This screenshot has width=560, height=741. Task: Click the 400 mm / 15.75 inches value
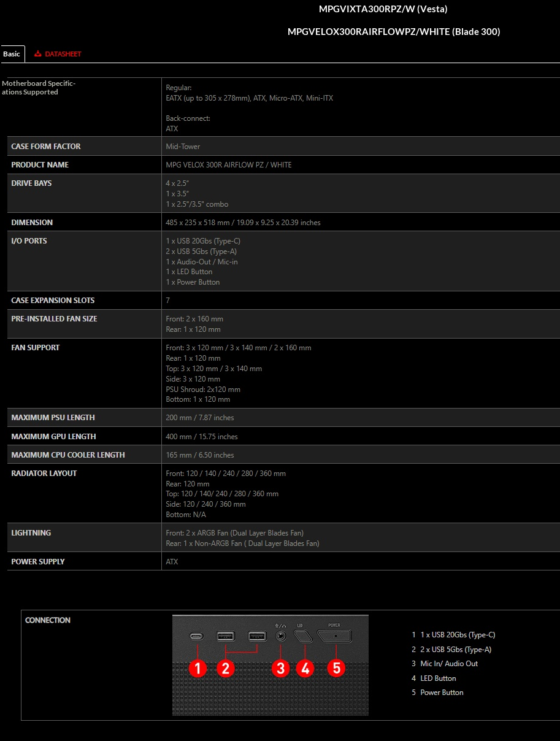coord(202,437)
